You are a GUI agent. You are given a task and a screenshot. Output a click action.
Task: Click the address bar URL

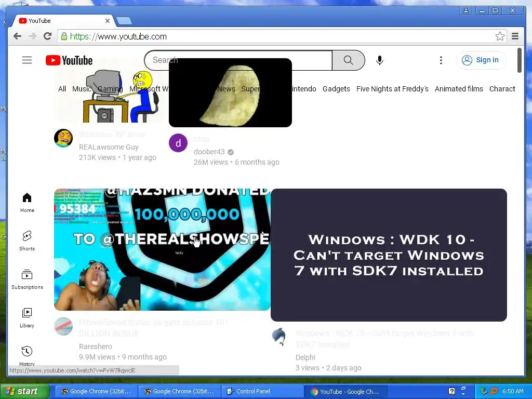tap(118, 36)
